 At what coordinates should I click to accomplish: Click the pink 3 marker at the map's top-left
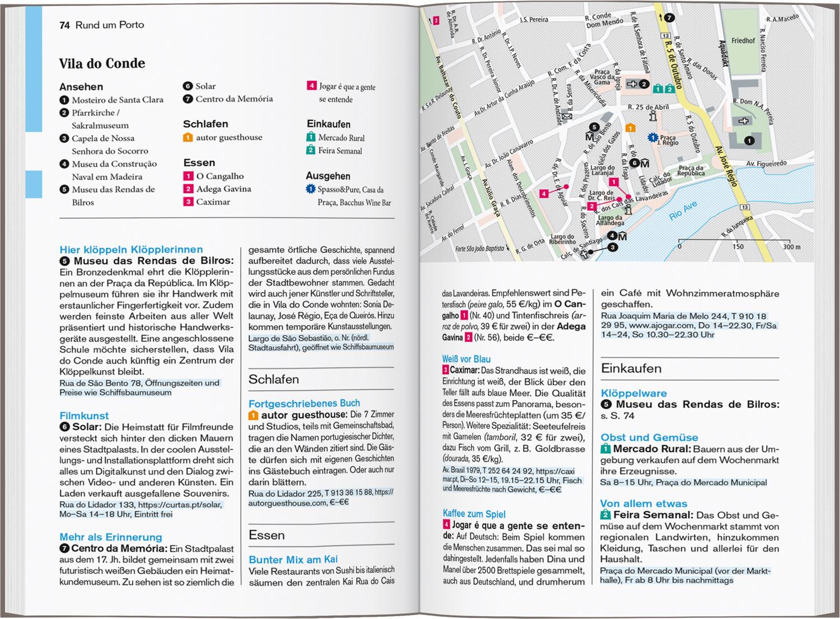(x=436, y=21)
